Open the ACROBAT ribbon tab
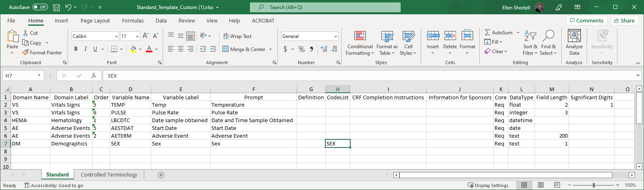644x190 pixels. 263,20
